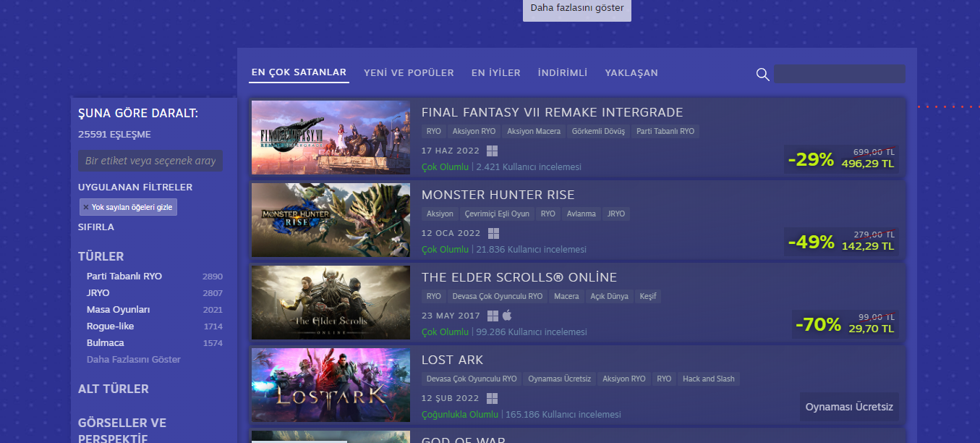Image resolution: width=980 pixels, height=443 pixels.
Task: Click '99.286 Kullanıcı incelemesi' review text
Action: click(532, 332)
